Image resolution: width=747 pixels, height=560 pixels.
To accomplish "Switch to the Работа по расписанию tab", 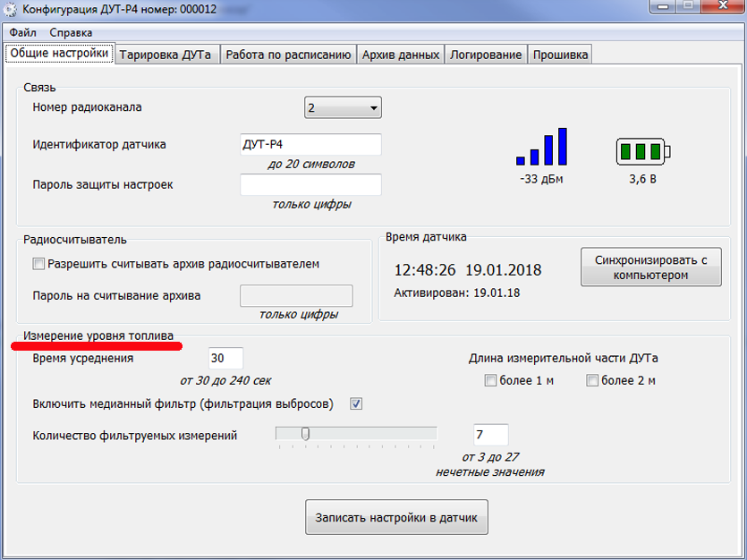I will coord(288,55).
